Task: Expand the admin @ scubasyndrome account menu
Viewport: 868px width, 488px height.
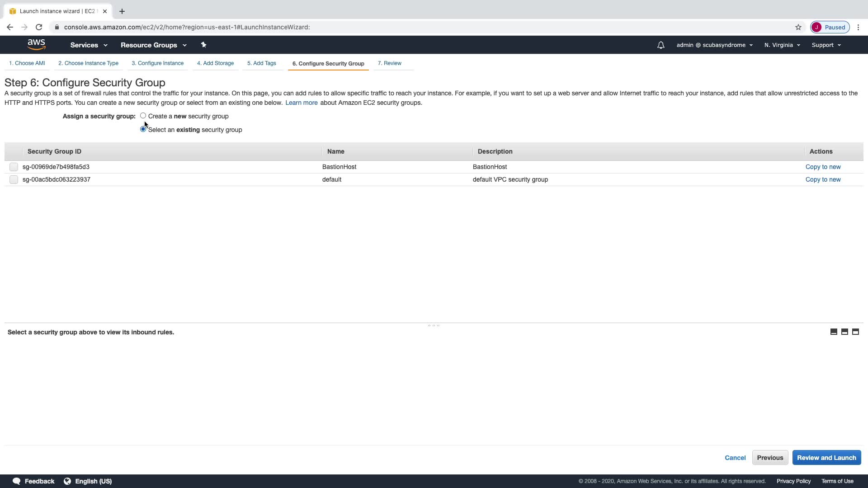Action: 714,45
